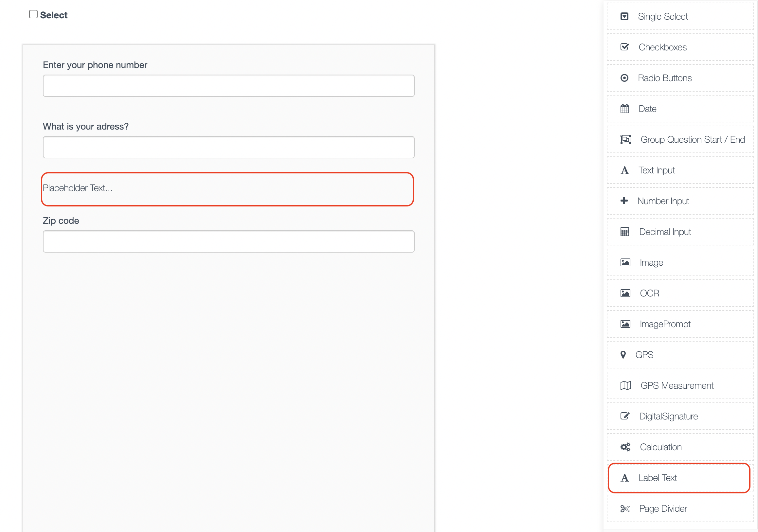Open the Single Select dropdown element

click(x=662, y=16)
